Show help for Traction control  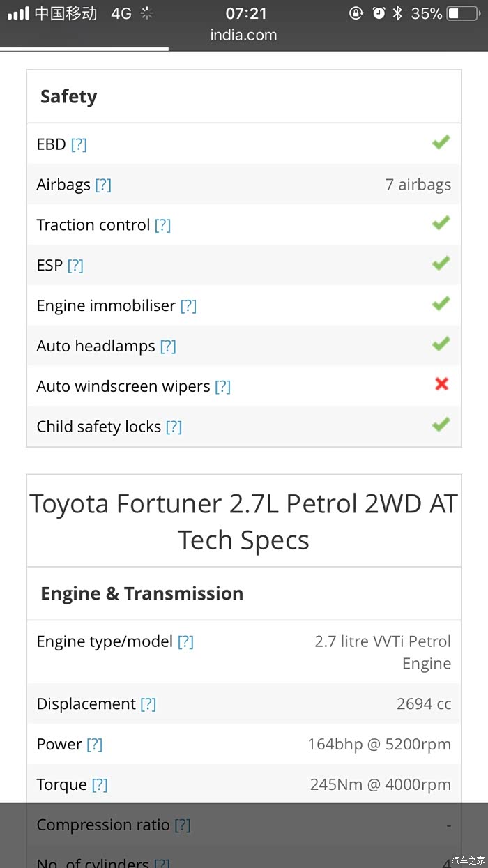[162, 225]
